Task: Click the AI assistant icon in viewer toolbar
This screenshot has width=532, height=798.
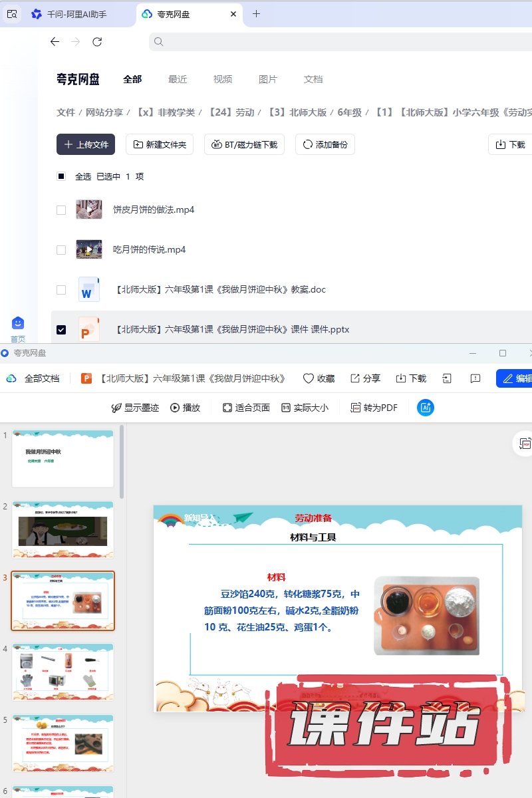Action: coord(426,408)
